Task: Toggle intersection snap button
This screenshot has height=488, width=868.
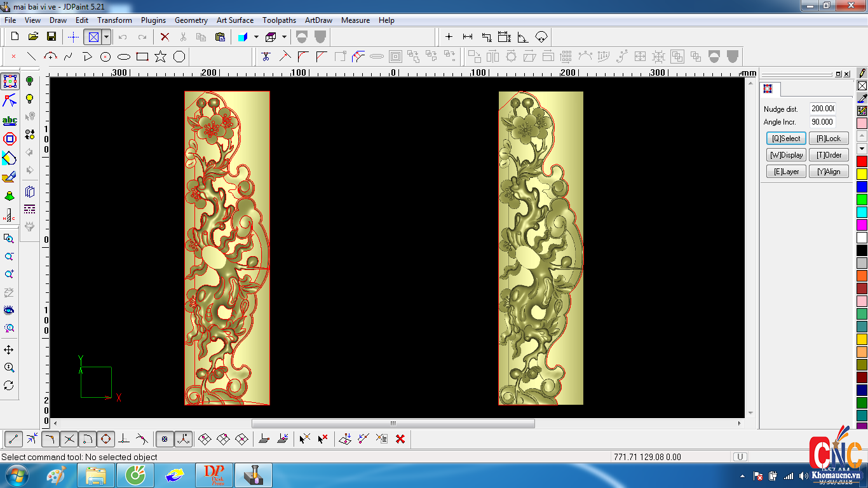Action: [69, 438]
